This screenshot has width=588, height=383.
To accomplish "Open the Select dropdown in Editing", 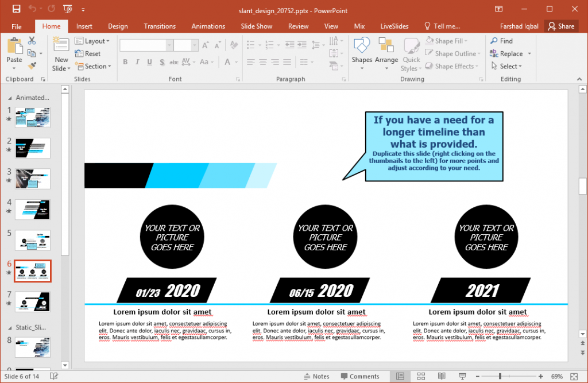I will click(507, 66).
